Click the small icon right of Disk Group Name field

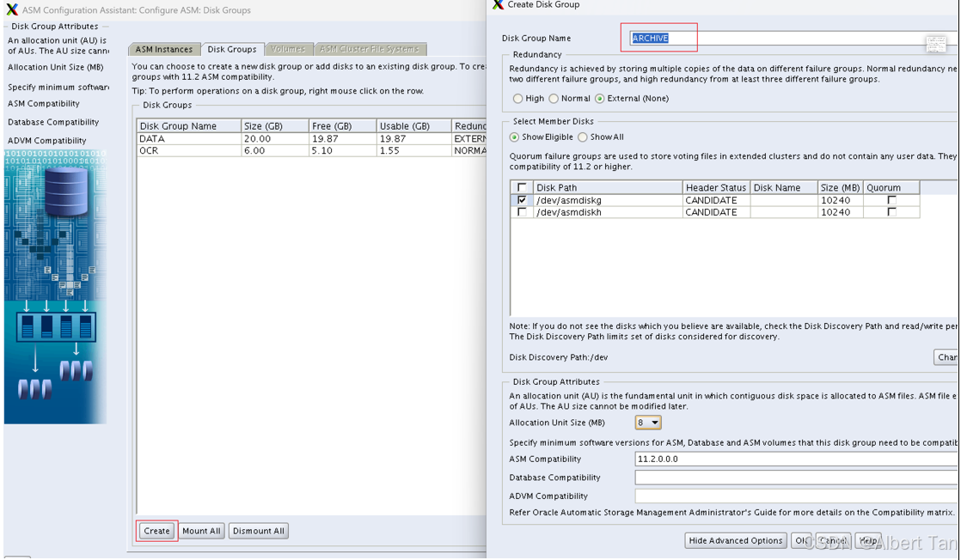[x=936, y=44]
